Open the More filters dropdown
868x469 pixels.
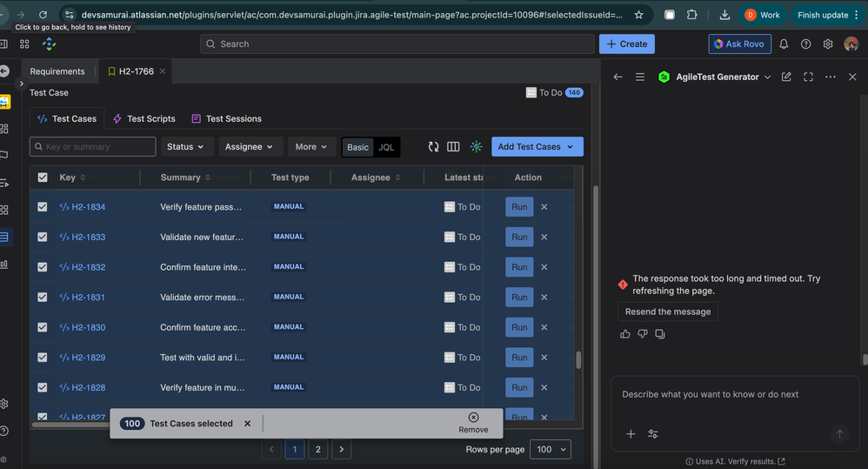click(311, 147)
